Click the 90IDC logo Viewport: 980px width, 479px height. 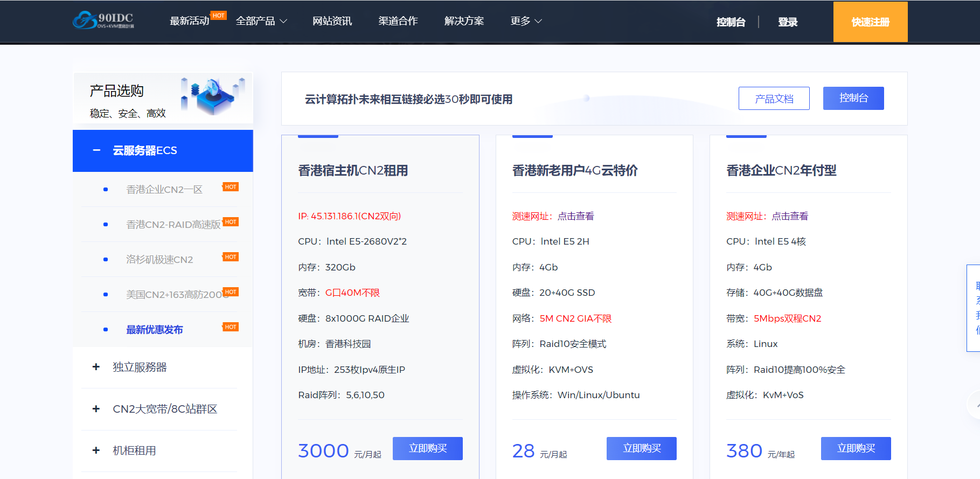(103, 20)
